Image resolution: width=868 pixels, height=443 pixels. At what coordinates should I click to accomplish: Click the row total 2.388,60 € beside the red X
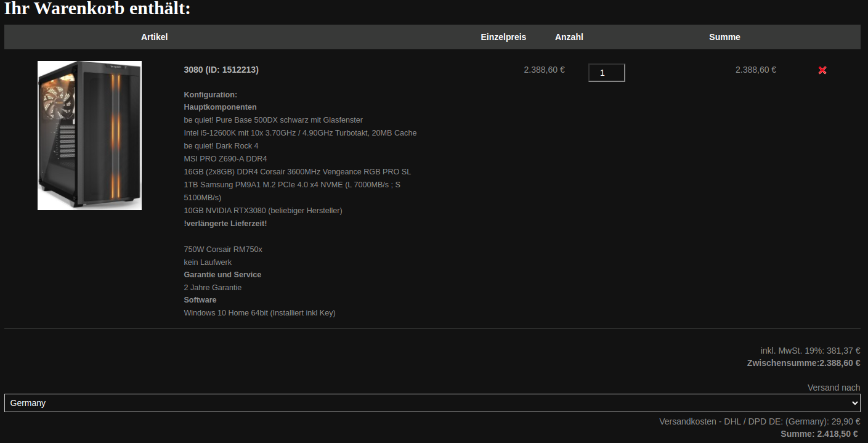[756, 70]
